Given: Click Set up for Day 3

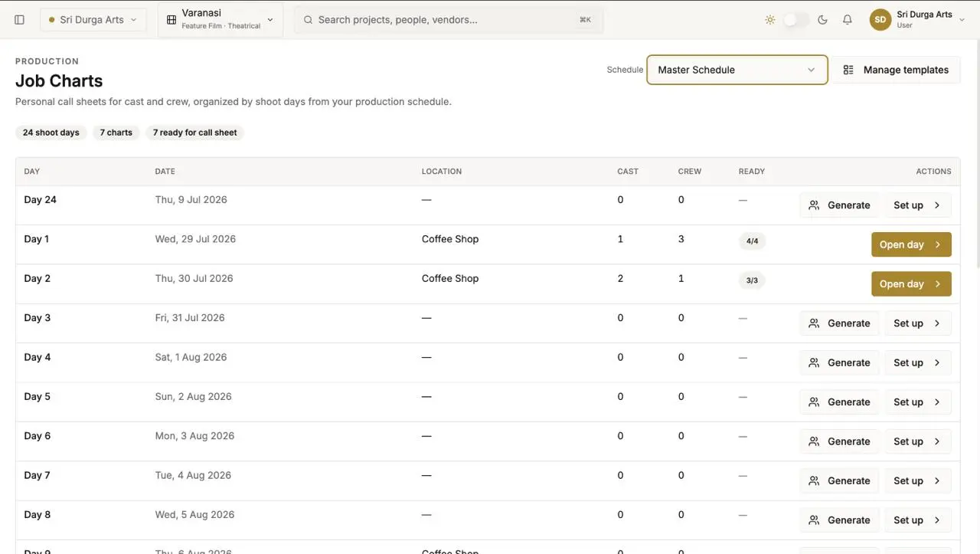Looking at the screenshot, I should (918, 323).
